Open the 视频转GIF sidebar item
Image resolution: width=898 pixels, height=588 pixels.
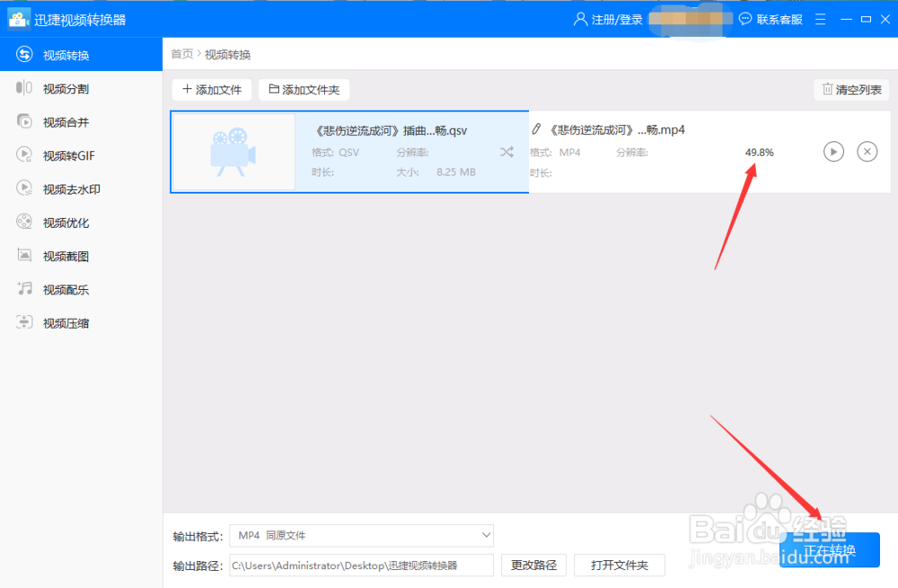81,155
